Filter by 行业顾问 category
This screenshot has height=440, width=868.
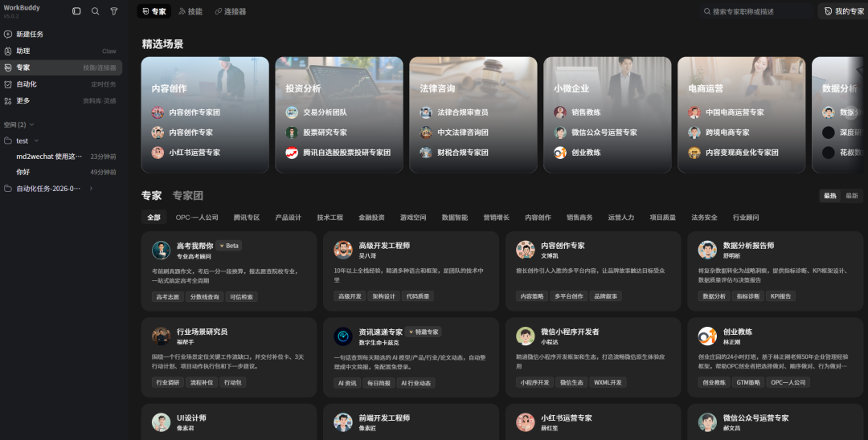746,218
